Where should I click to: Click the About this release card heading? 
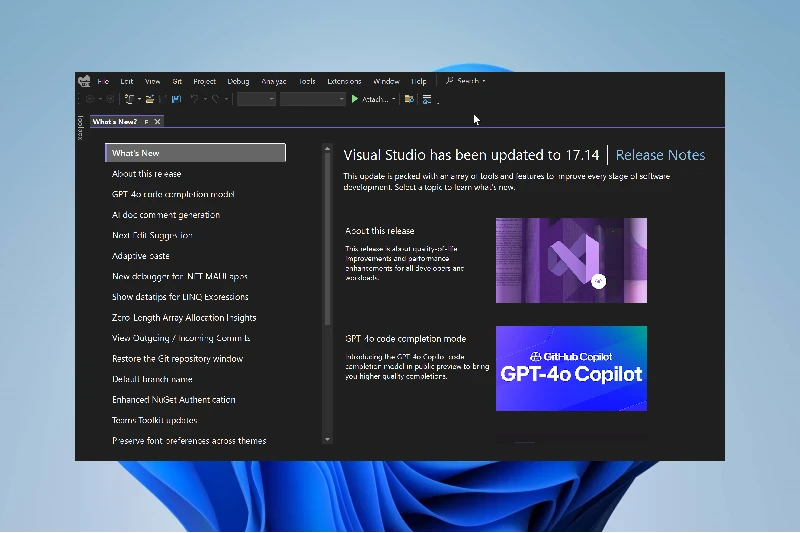[380, 231]
